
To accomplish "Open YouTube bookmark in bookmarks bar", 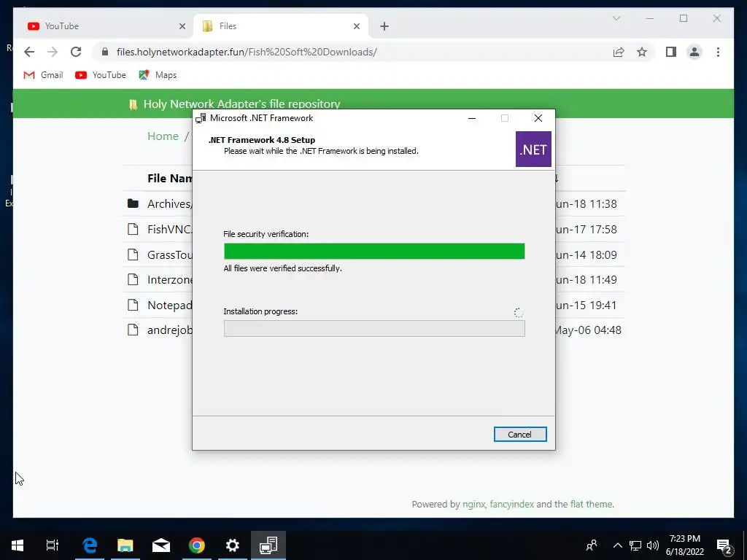I will [101, 75].
